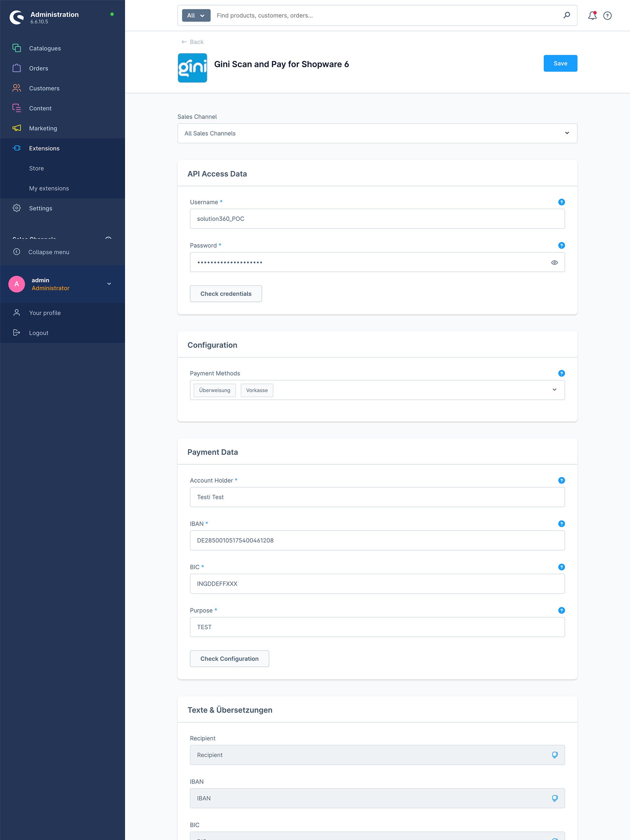Focus the IBAN field with DE28500105175400461208

(377, 540)
